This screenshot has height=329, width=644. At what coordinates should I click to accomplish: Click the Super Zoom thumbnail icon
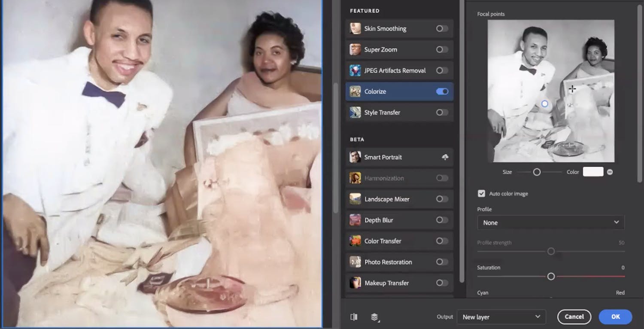point(355,49)
